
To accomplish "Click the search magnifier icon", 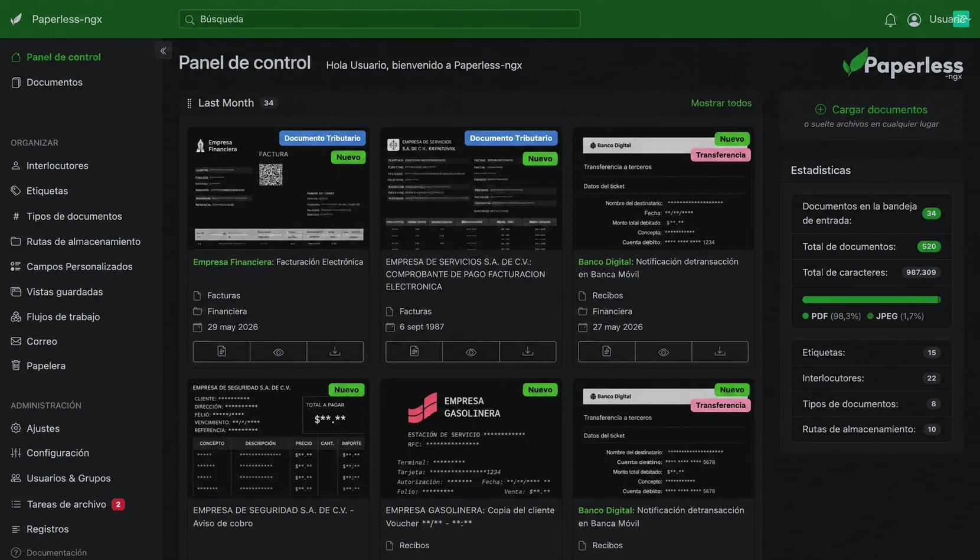I will (190, 19).
